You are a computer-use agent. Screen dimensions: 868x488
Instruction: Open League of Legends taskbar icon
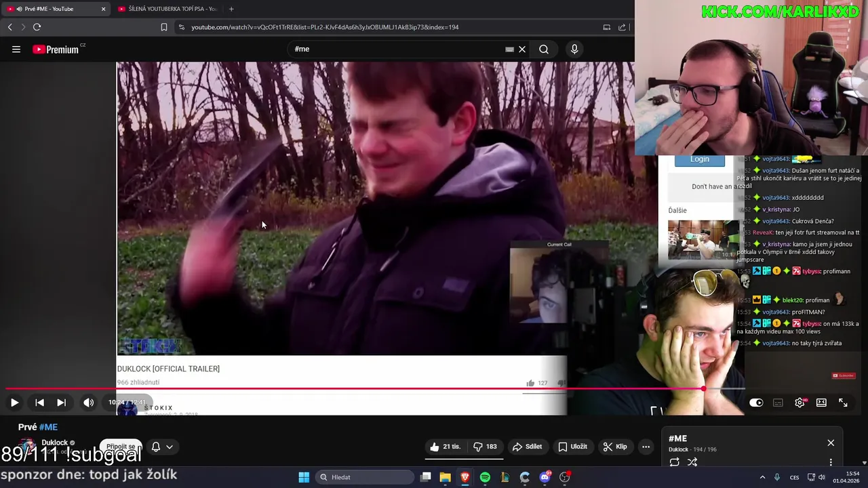tap(505, 477)
